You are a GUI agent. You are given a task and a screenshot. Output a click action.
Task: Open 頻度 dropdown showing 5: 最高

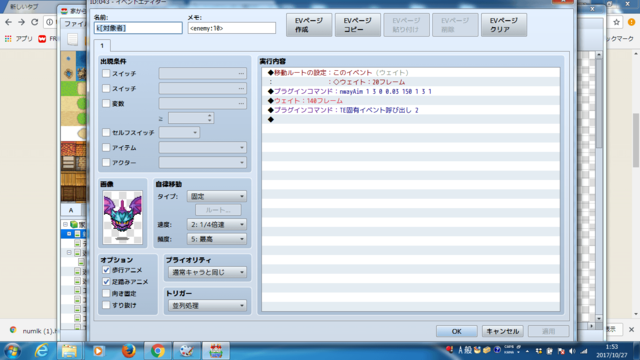217,239
